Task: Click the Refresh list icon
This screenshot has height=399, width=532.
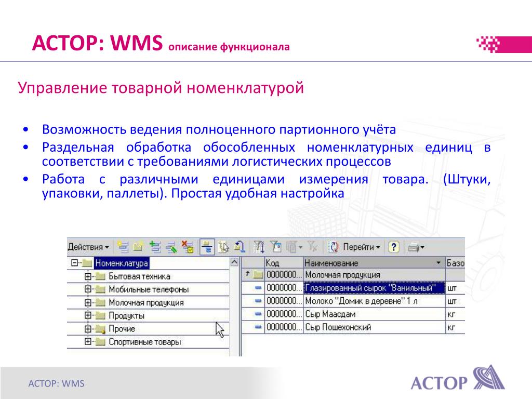Action: pos(334,247)
